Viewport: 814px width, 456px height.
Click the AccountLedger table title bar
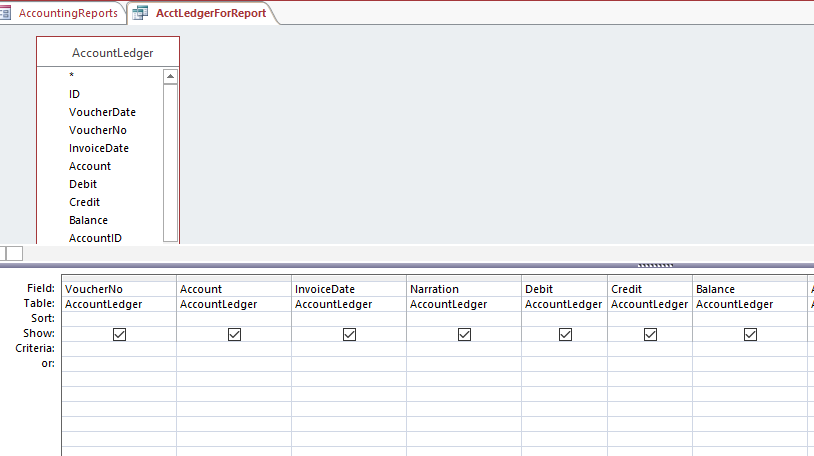click(108, 52)
